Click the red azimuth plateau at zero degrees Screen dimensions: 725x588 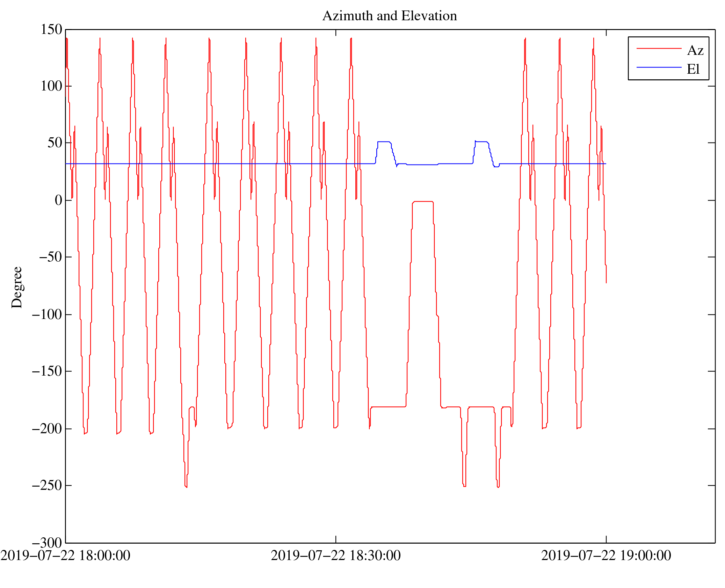[423, 202]
